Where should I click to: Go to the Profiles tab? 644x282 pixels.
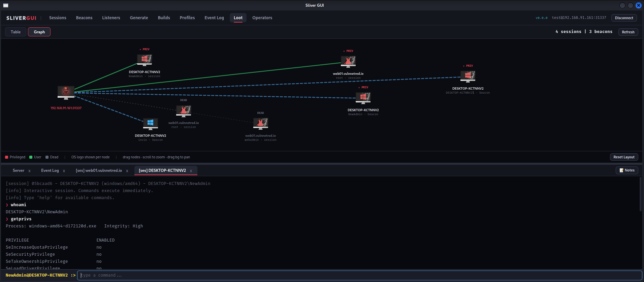(187, 18)
